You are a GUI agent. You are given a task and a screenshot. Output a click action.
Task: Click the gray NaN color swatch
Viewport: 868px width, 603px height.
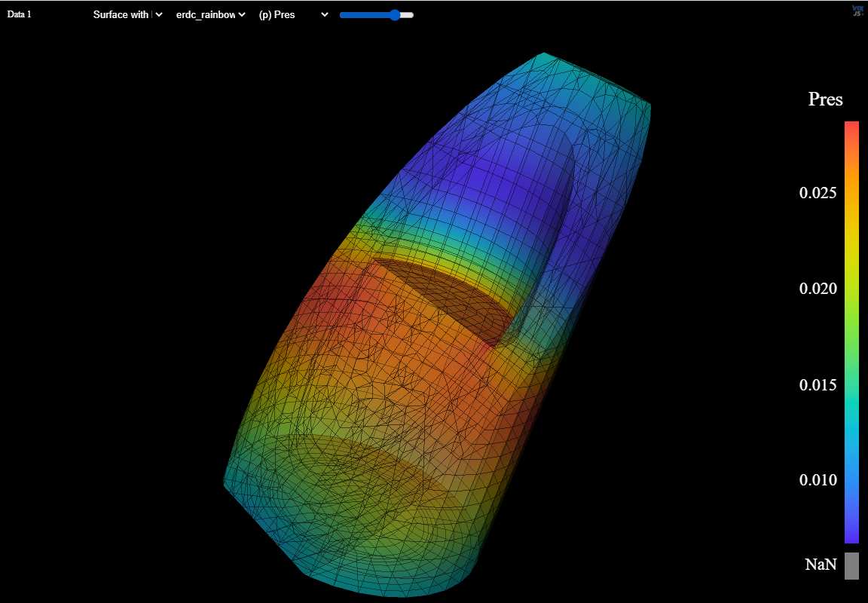[x=851, y=565]
